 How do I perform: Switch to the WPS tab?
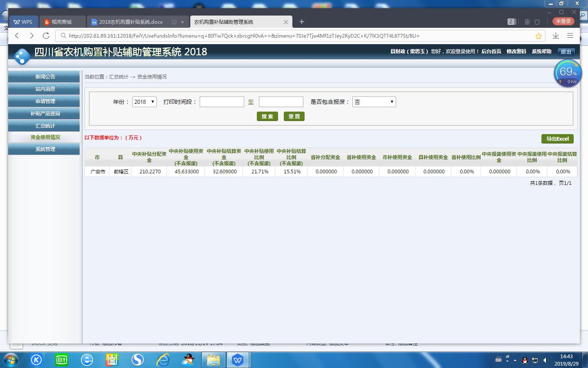click(23, 22)
